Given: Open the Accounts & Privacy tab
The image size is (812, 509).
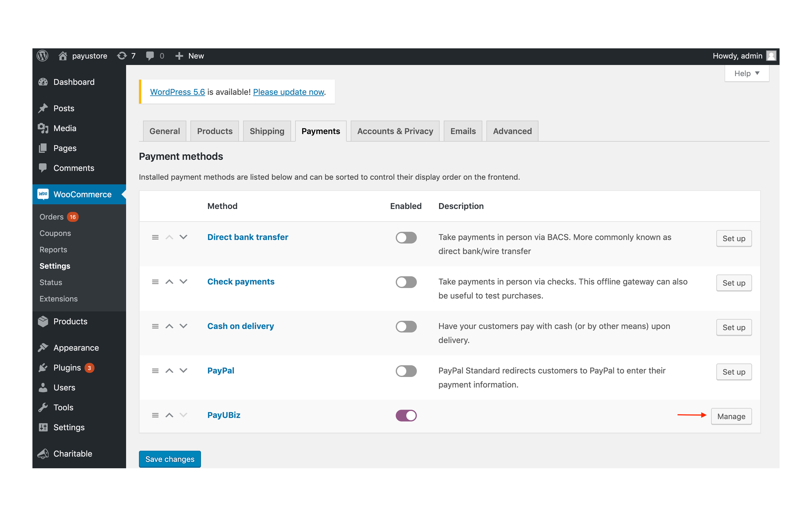Looking at the screenshot, I should click(x=395, y=131).
